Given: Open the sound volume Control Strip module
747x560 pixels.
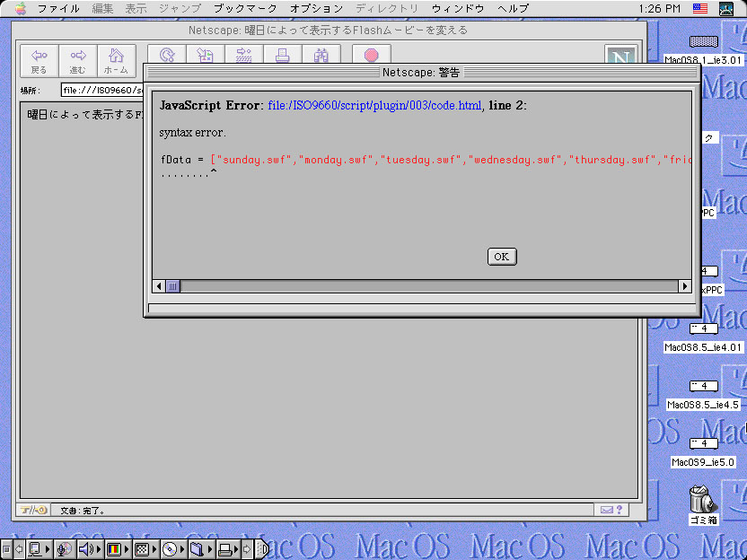Looking at the screenshot, I should (90, 549).
